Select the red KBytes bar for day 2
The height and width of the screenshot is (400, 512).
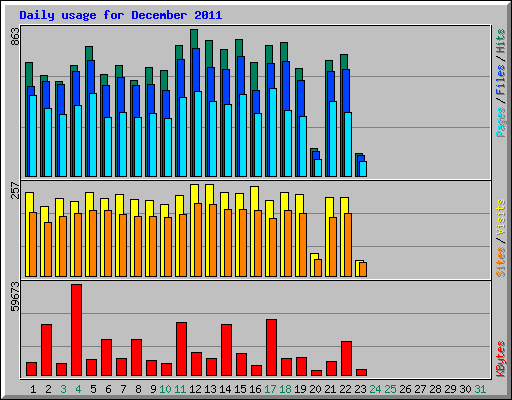[46, 350]
